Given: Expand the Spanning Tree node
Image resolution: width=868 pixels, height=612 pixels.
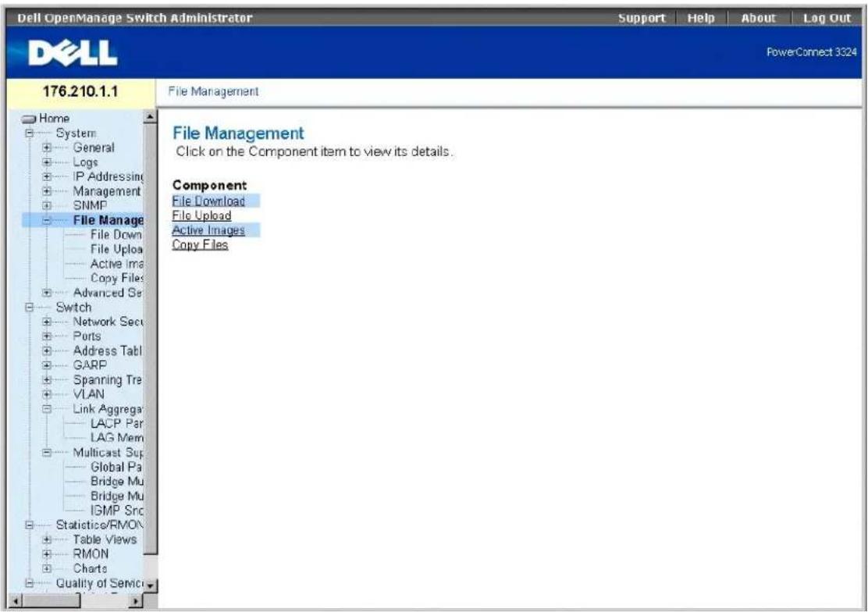Looking at the screenshot, I should point(47,380).
